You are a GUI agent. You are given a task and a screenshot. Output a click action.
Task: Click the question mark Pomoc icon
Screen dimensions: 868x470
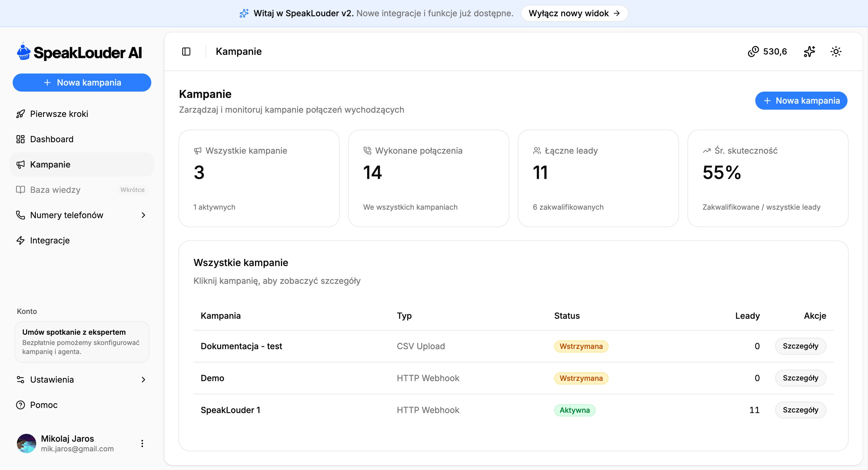20,405
